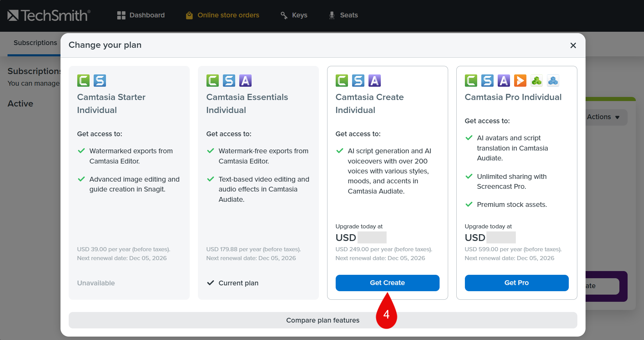Click the Camtasia Essentials Individual title
Image resolution: width=644 pixels, height=340 pixels.
[x=247, y=104]
